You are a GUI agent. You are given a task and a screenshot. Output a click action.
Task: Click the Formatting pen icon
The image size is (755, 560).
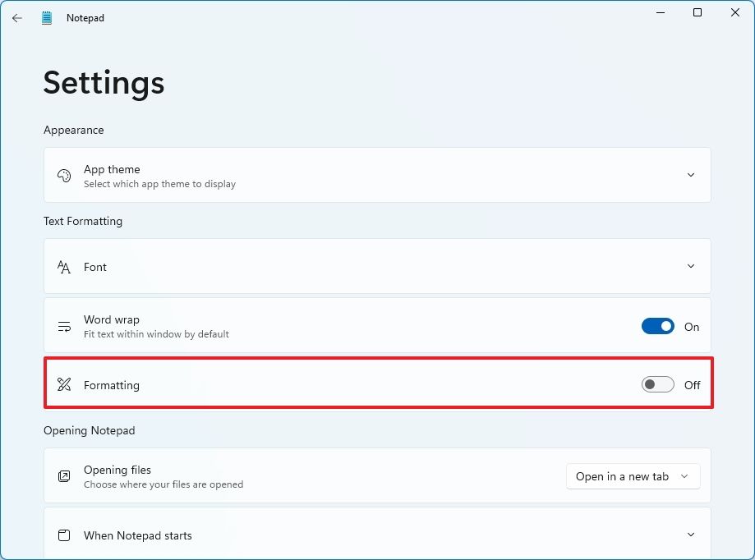point(64,384)
